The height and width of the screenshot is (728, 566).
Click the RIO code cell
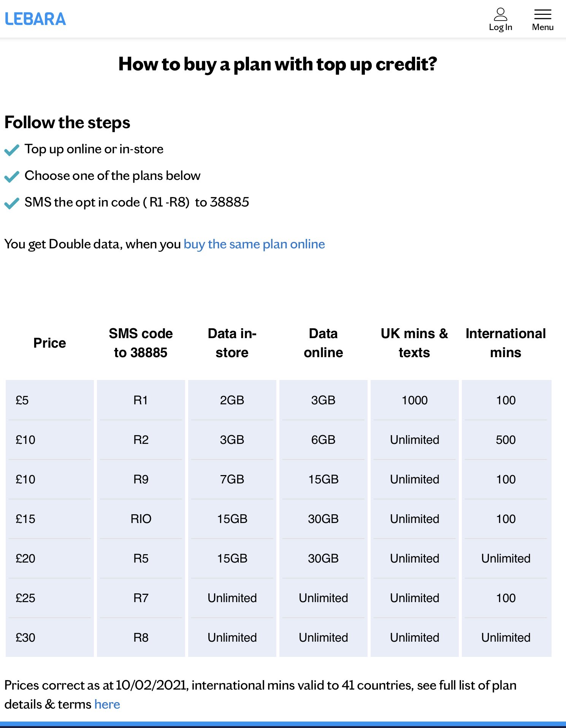(x=141, y=519)
